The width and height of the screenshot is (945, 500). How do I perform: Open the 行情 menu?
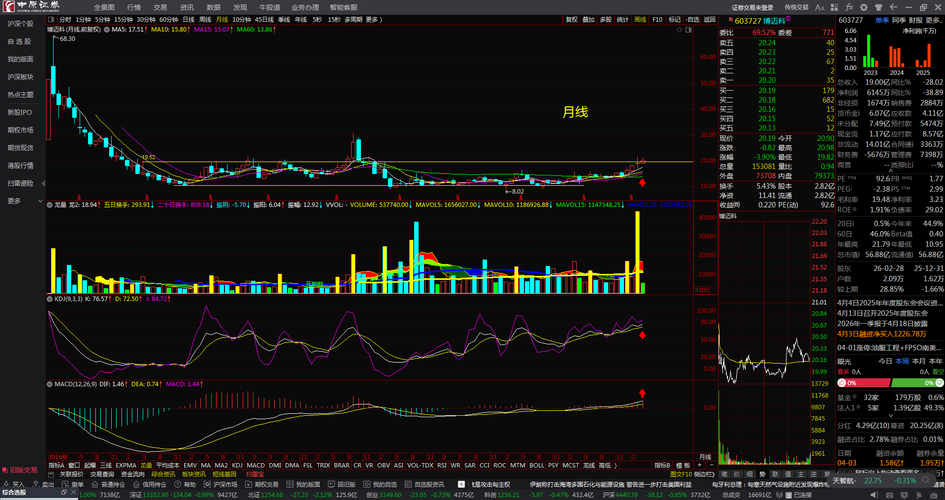coord(134,7)
